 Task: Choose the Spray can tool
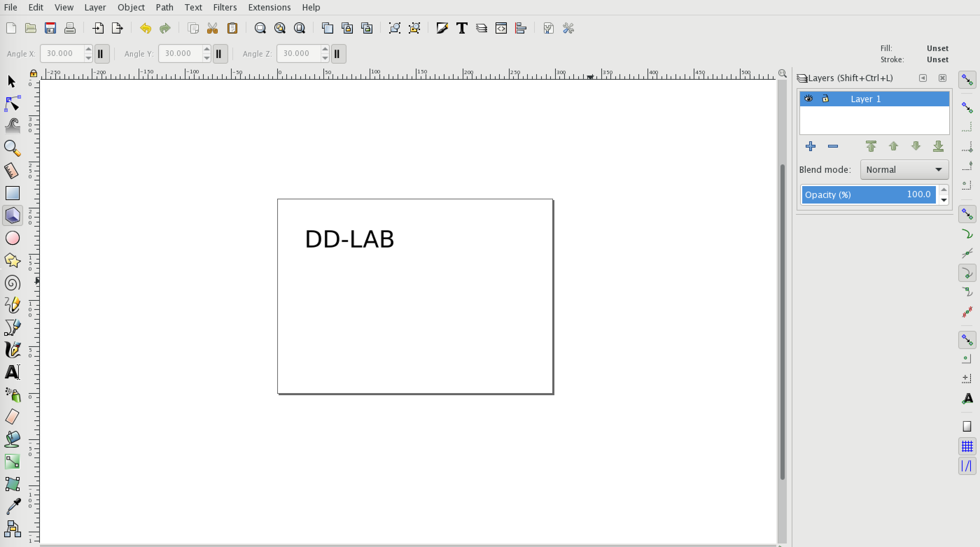pos(12,395)
